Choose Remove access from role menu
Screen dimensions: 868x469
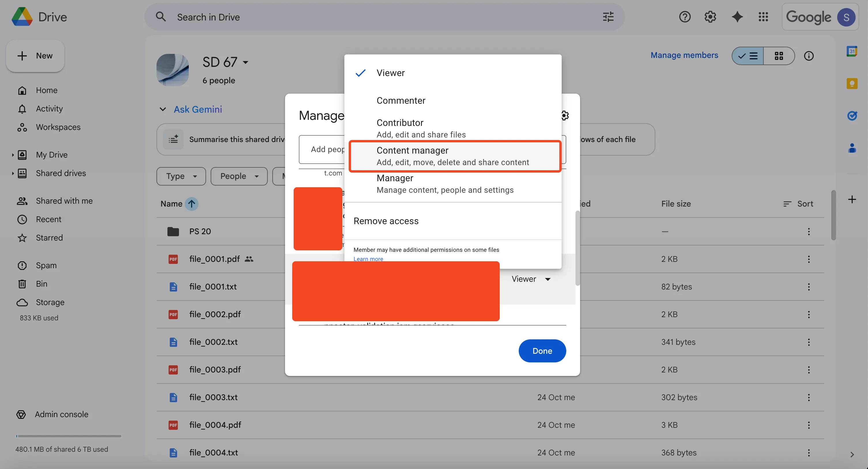(386, 221)
